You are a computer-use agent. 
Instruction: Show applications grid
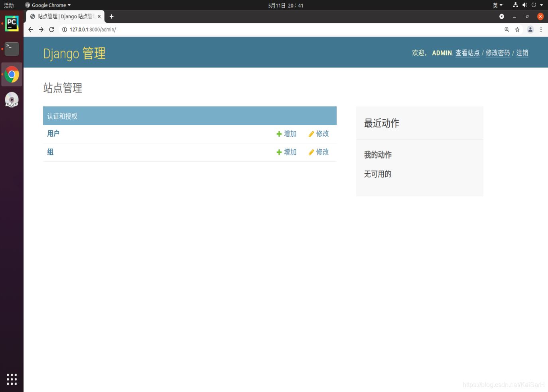12,379
